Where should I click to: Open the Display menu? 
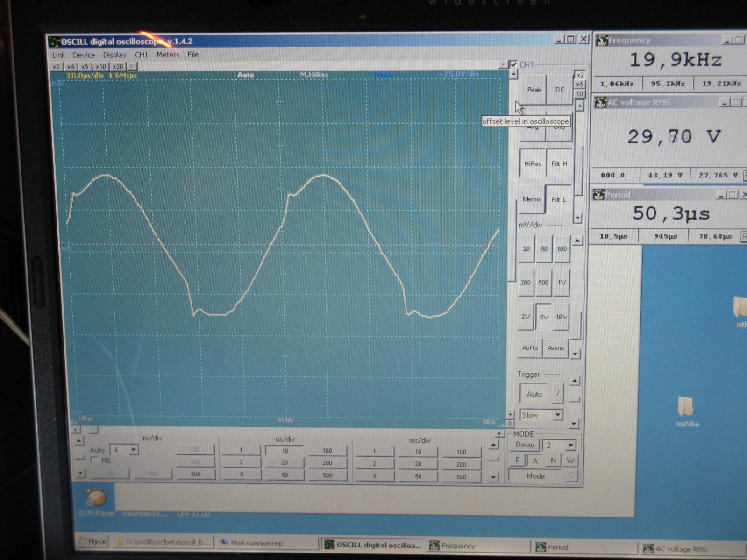pos(114,55)
